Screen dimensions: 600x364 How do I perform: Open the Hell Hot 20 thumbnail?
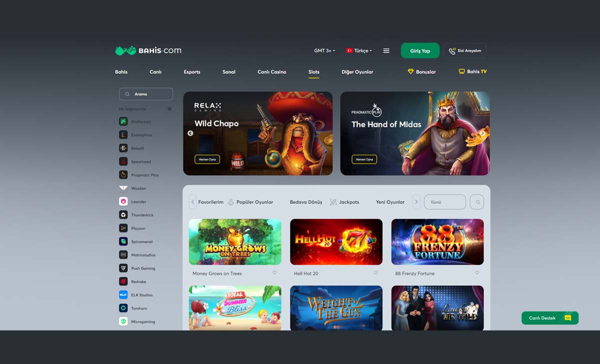pos(336,242)
